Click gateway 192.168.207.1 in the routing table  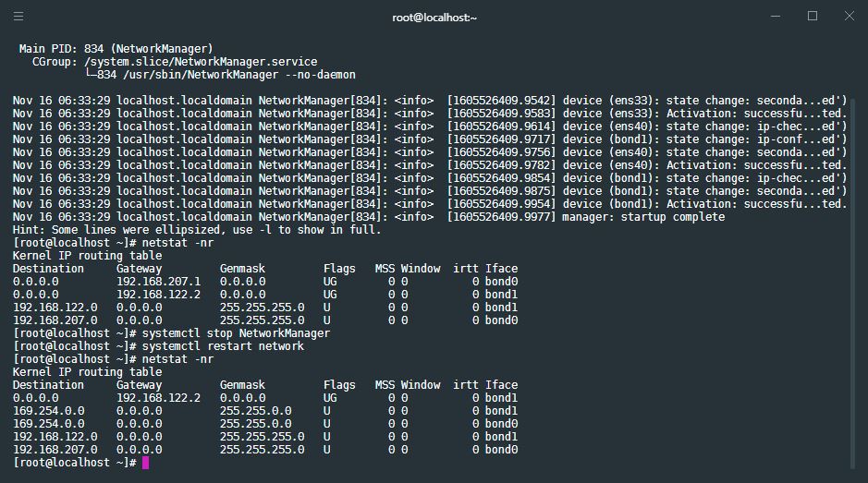[x=158, y=282]
